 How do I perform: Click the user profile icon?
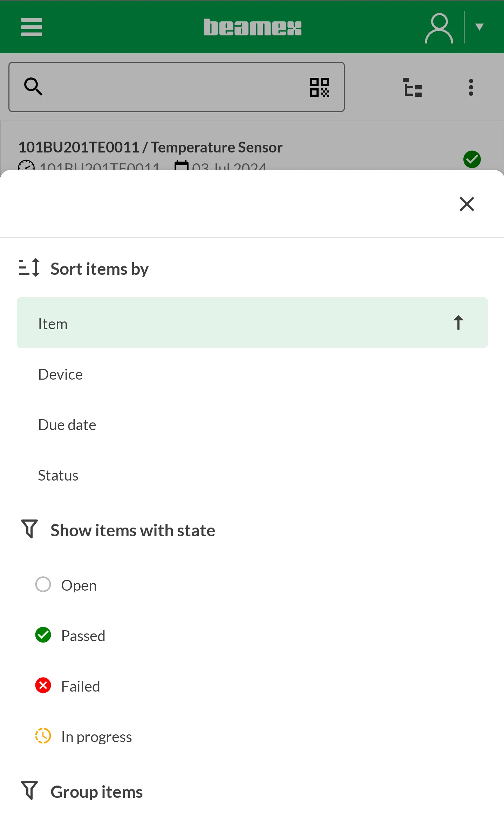coord(438,28)
